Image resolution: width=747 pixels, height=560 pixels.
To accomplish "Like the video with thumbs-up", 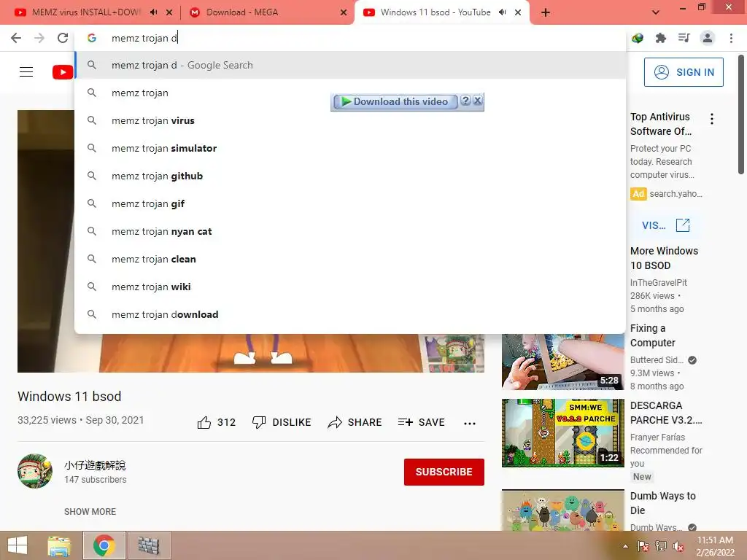I will click(x=216, y=422).
